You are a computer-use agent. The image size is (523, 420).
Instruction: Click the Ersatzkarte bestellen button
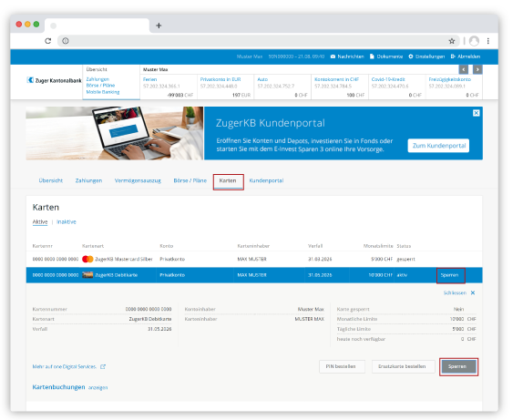tap(403, 366)
